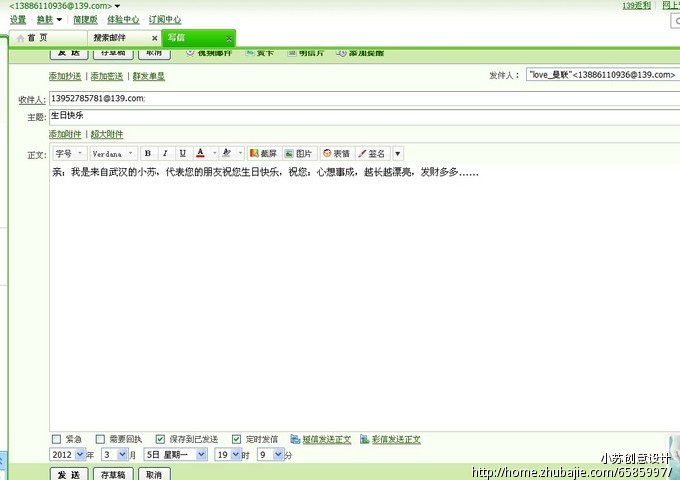Insert a picture with 图片 button
This screenshot has height=480, width=680.
[x=299, y=154]
